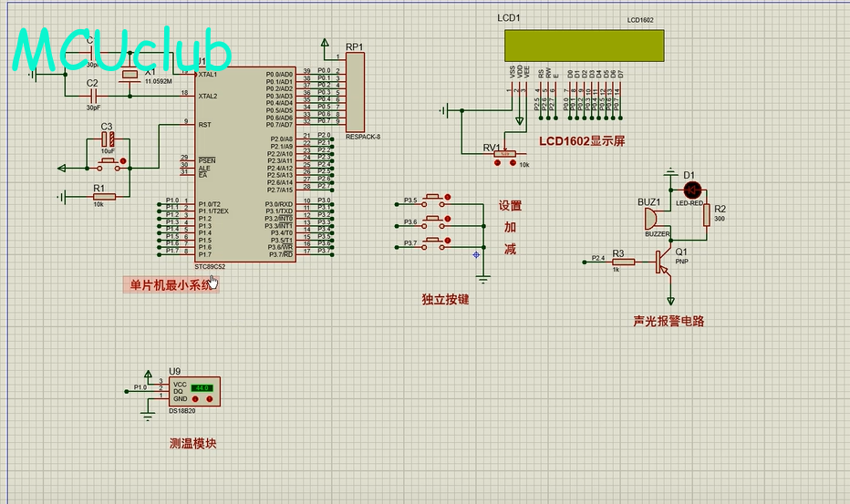This screenshot has width=850, height=504.
Task: Click the power terminal above DS18B20 VCC
Action: (148, 375)
